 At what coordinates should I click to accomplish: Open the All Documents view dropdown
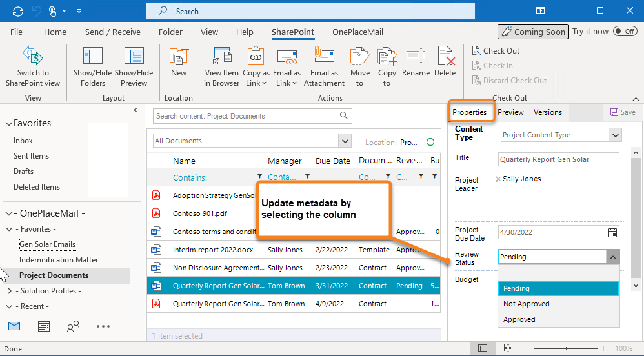coord(345,141)
